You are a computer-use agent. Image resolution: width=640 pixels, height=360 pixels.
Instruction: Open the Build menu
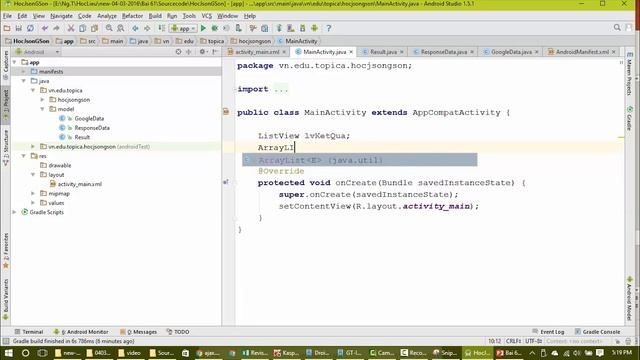pyautogui.click(x=155, y=16)
